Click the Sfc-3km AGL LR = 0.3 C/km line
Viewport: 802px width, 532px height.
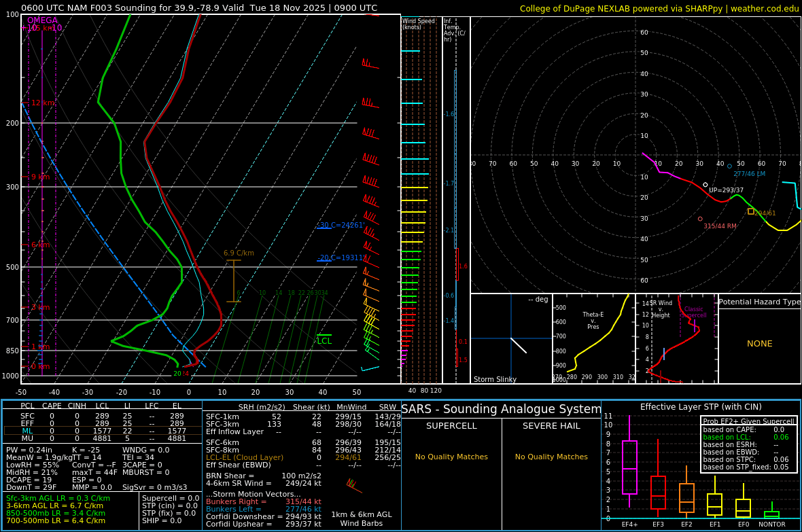pos(58,498)
